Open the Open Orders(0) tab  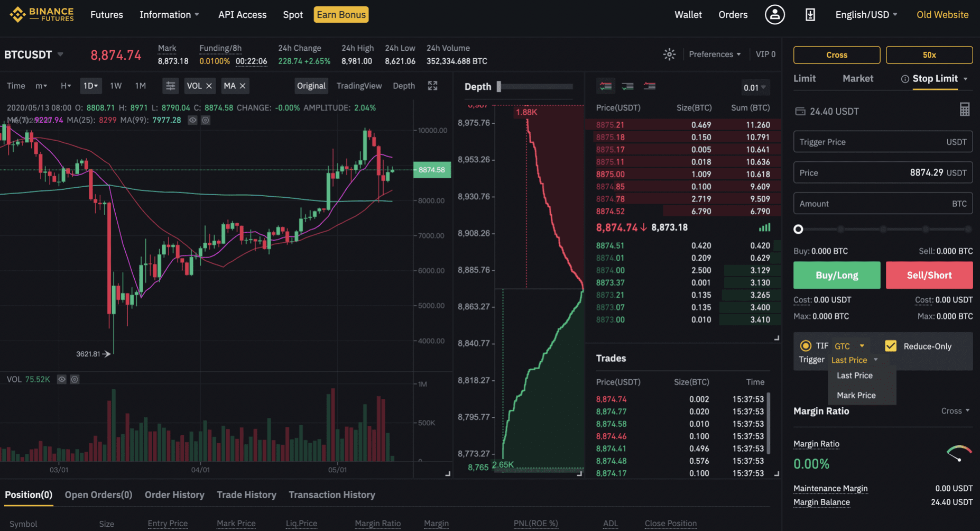coord(98,495)
